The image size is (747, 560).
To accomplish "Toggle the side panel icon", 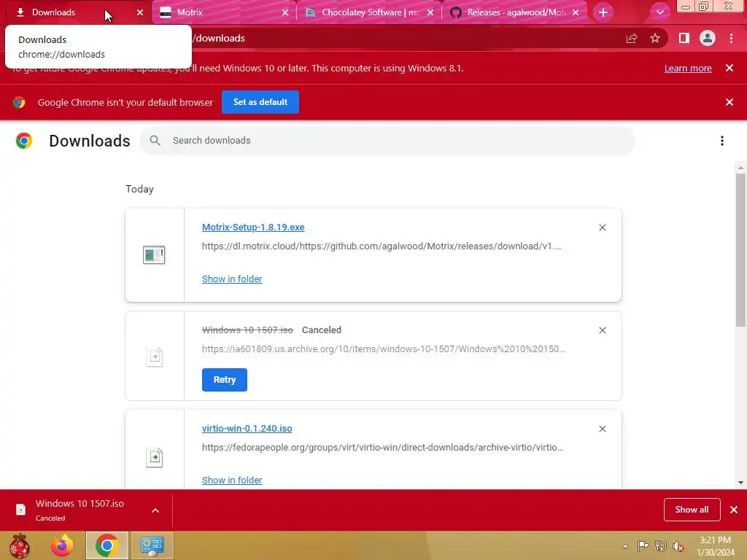I will [684, 39].
